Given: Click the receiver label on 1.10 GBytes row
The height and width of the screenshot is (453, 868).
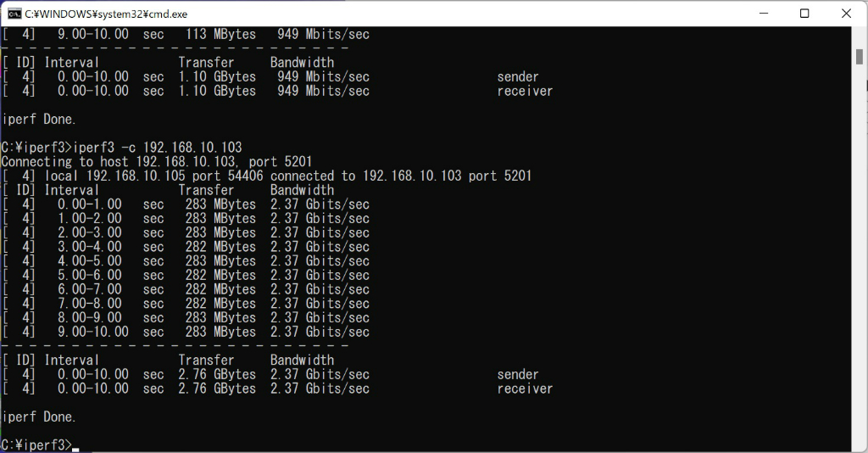Looking at the screenshot, I should [525, 91].
